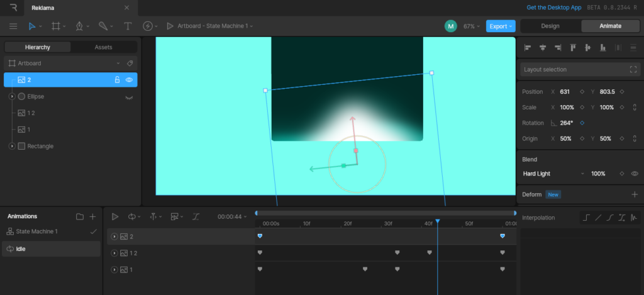Viewport: 644px width, 295px height.
Task: Toggle lock on layer 2
Action: (117, 80)
